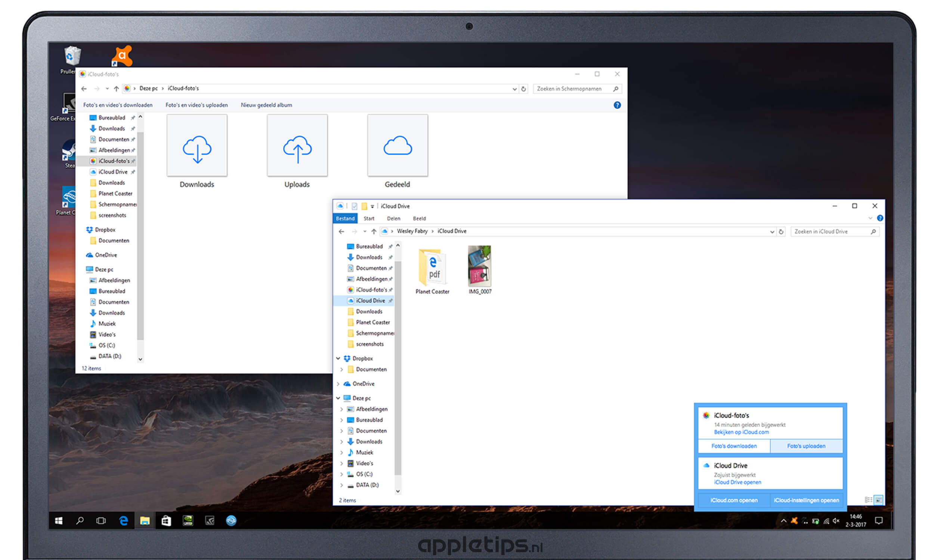Open Avast desktop shortcut
This screenshot has height=560, width=934.
click(x=122, y=56)
